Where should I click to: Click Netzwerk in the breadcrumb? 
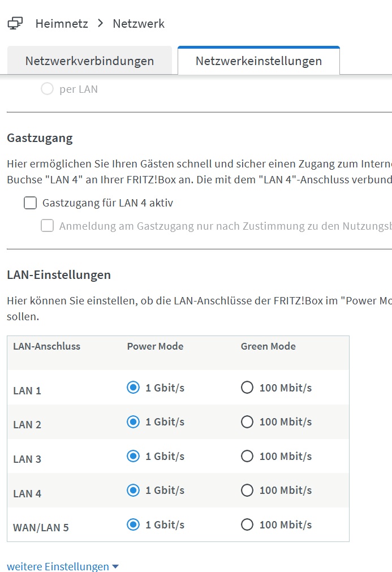point(139,24)
